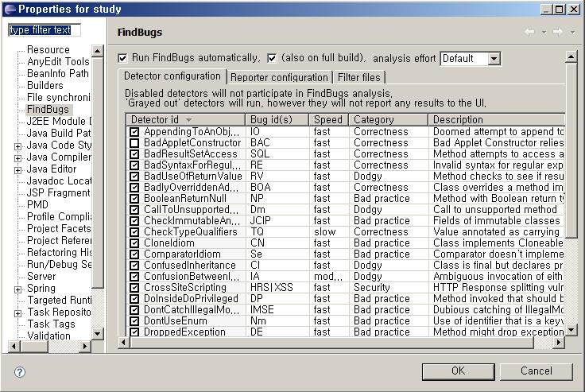Uncheck the AppendingToAnObj detector checkbox
The height and width of the screenshot is (392, 585).
coord(134,132)
